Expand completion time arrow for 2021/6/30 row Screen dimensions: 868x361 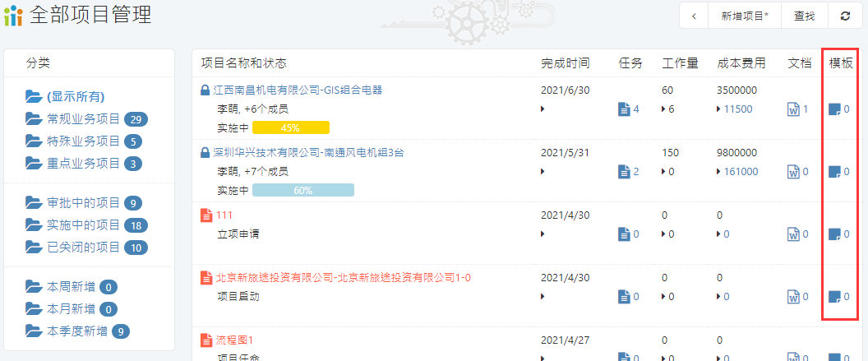[543, 109]
